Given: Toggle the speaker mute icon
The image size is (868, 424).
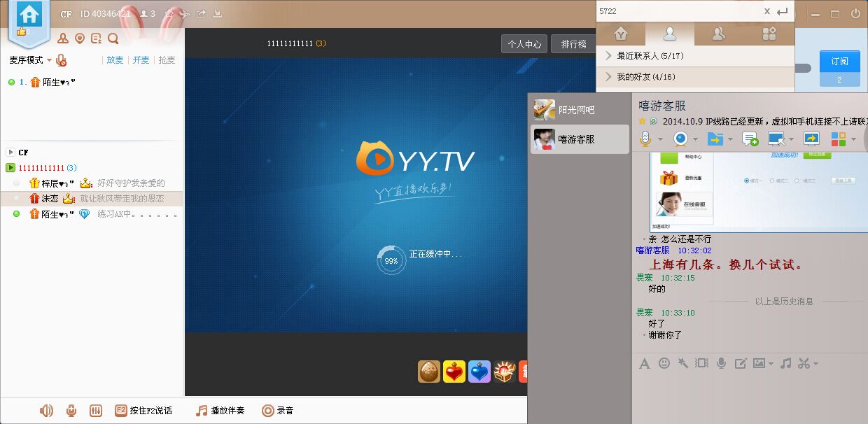Looking at the screenshot, I should (47, 411).
